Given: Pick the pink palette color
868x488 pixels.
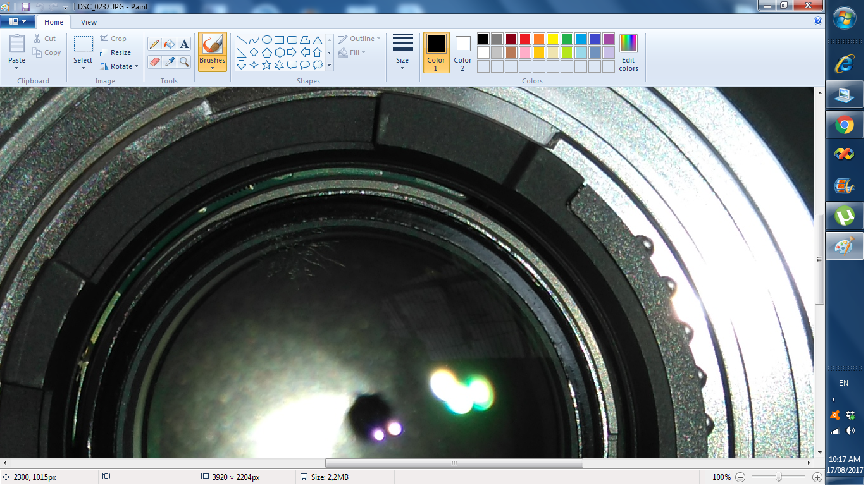Looking at the screenshot, I should click(x=525, y=52).
